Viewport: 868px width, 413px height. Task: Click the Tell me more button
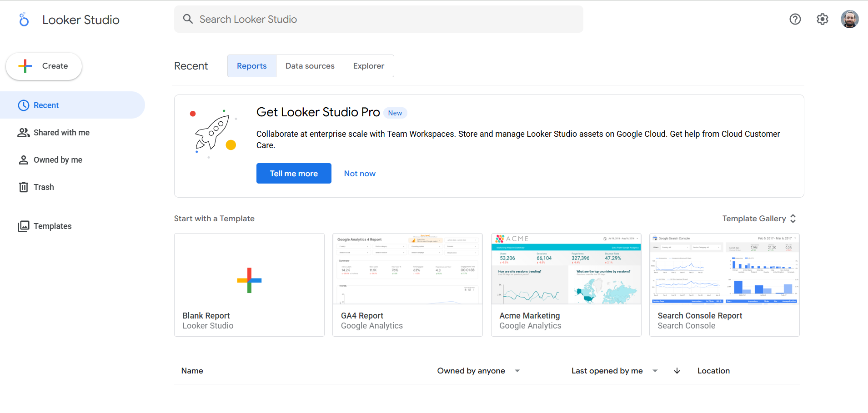[x=294, y=174]
